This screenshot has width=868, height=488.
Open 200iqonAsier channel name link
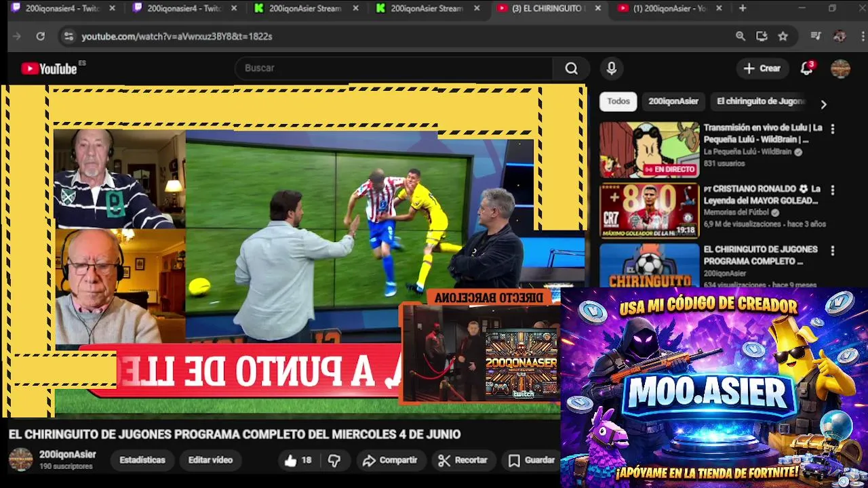click(67, 454)
